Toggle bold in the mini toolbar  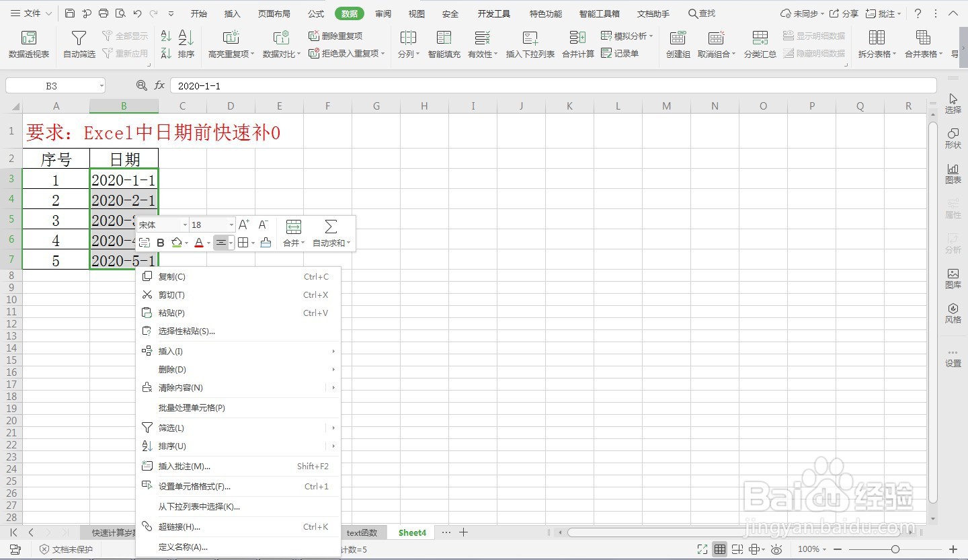coord(161,243)
